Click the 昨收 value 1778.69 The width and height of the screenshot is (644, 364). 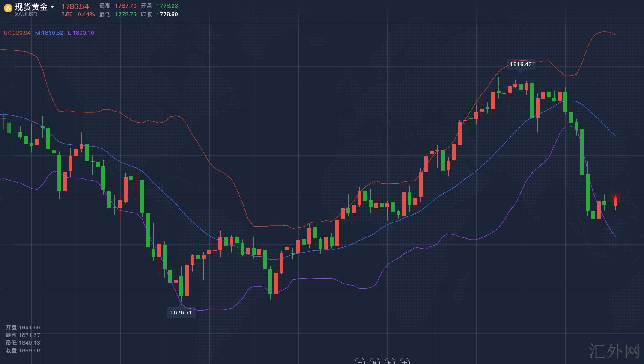click(167, 15)
